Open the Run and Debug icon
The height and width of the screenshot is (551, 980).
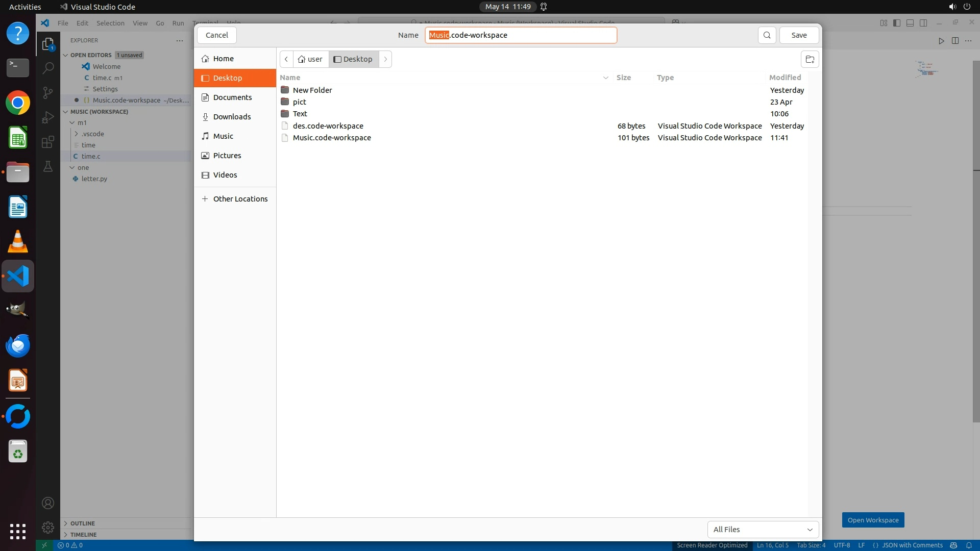[47, 117]
